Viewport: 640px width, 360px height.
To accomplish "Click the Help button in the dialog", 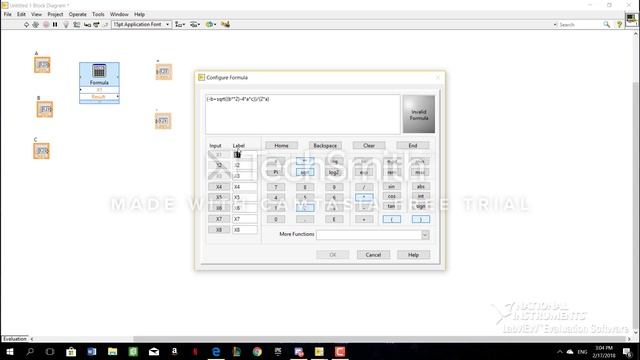I will tap(413, 255).
